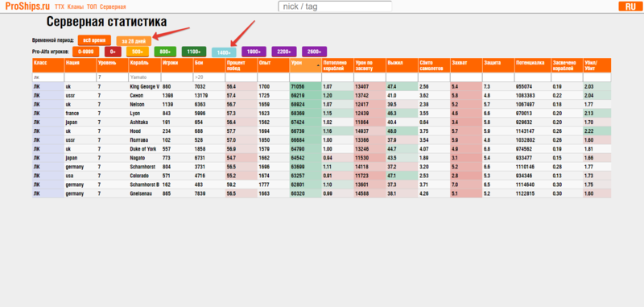Focus the Процент побед filter field

[241, 77]
